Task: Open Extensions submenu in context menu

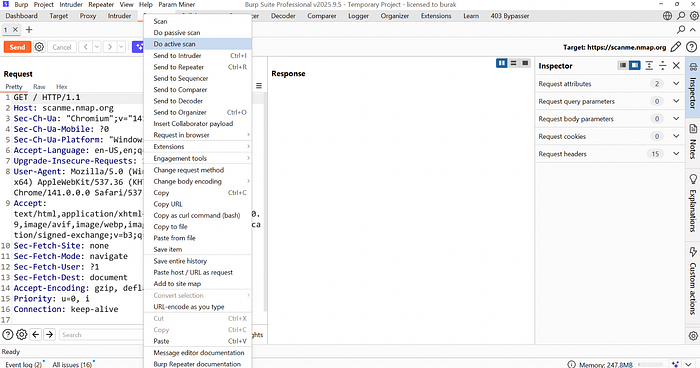Action: [198, 146]
